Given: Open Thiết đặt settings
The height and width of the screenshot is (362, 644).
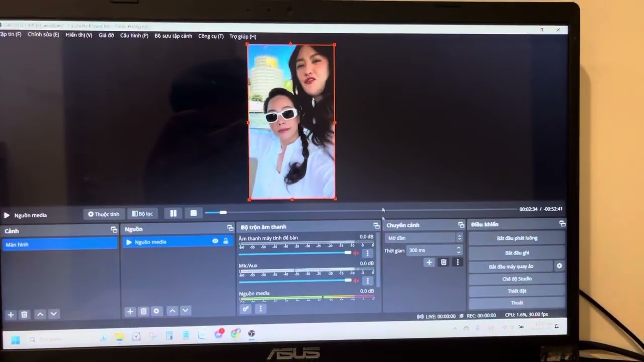Looking at the screenshot, I should tap(517, 291).
